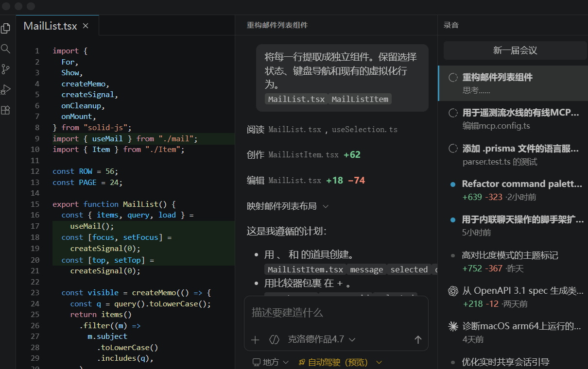Screen dimensions: 588x369
Task: Close the MailList.tsx editor tab
Action: point(86,26)
